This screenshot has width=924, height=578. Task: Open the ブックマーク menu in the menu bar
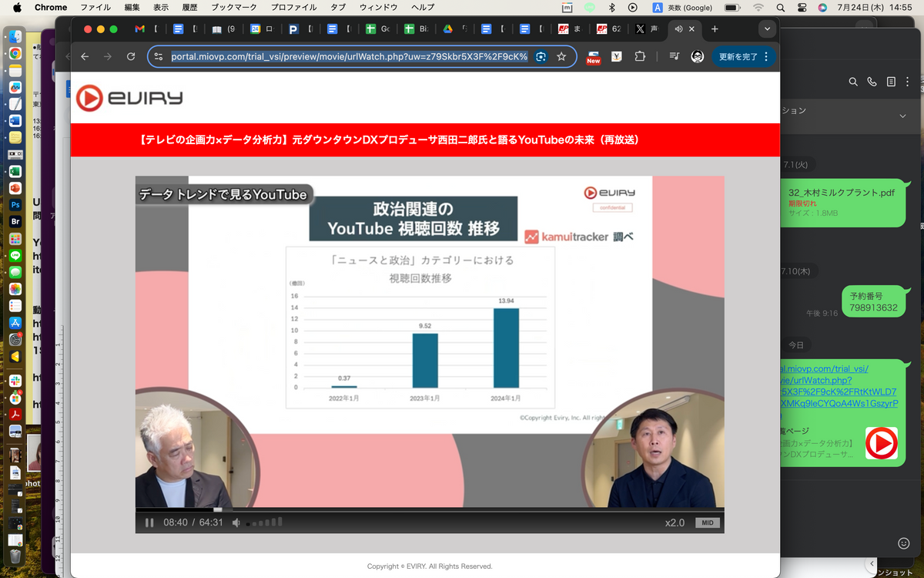[x=234, y=7]
